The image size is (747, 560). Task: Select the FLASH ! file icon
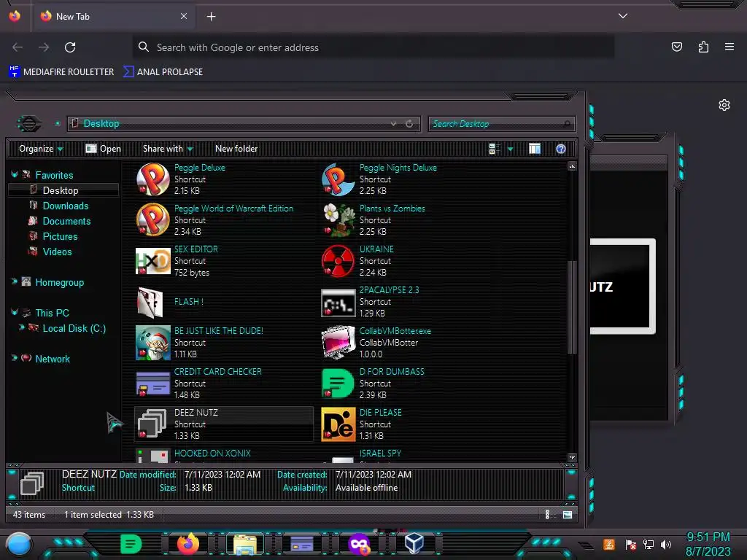pyautogui.click(x=150, y=302)
